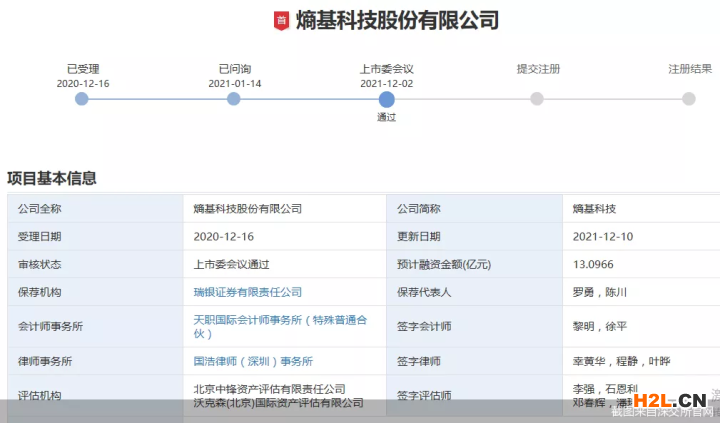
Task: Click the 上市委会议 timeline node dot
Action: point(386,99)
